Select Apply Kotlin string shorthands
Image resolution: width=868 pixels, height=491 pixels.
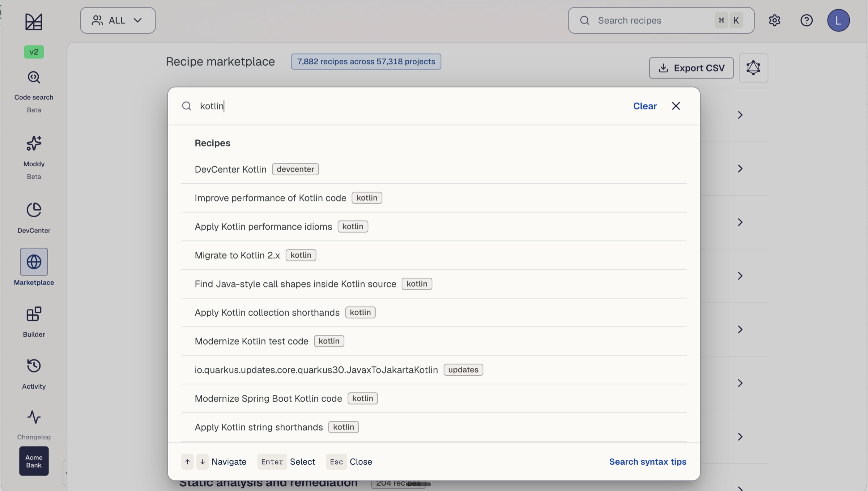[x=434, y=427]
